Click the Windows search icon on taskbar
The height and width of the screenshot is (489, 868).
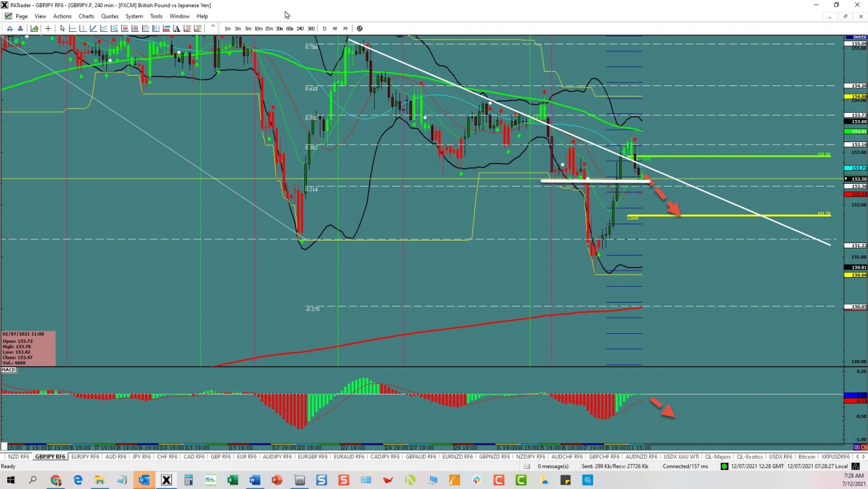pyautogui.click(x=33, y=481)
